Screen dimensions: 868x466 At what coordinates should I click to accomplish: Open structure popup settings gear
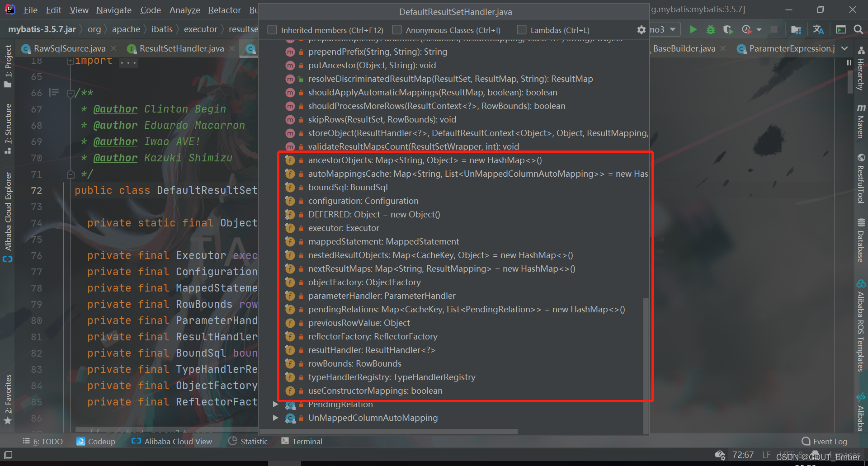tap(641, 30)
